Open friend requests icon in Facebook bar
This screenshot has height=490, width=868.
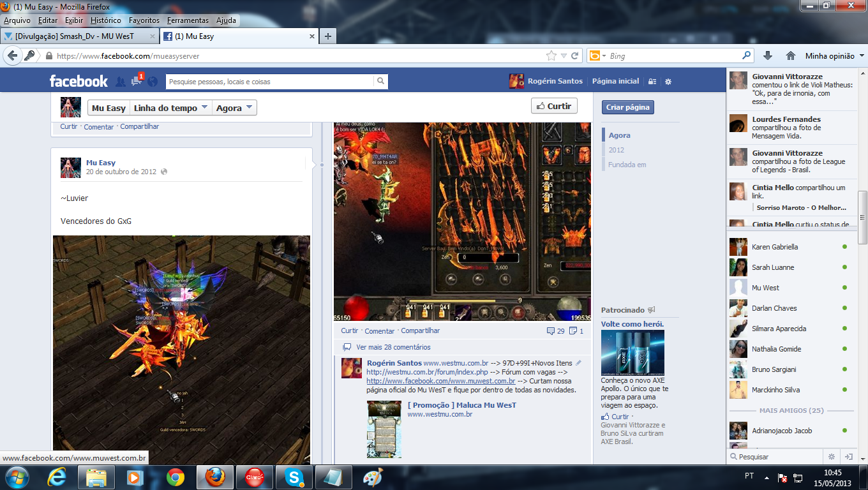(x=120, y=82)
